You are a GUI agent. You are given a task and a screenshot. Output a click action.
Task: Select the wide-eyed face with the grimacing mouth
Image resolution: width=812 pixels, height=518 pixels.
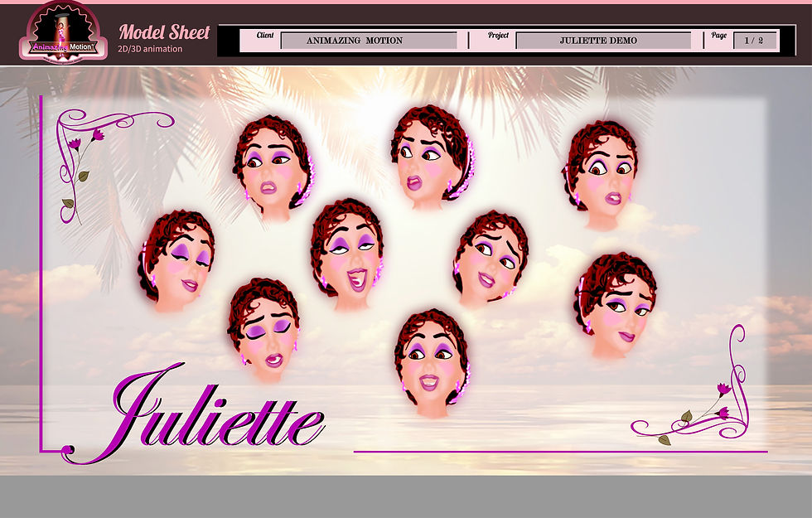601,175
